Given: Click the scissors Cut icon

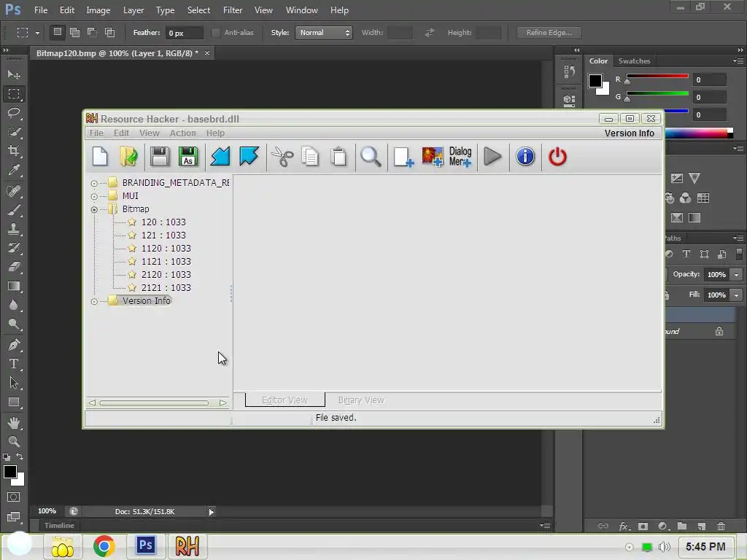Looking at the screenshot, I should [282, 157].
